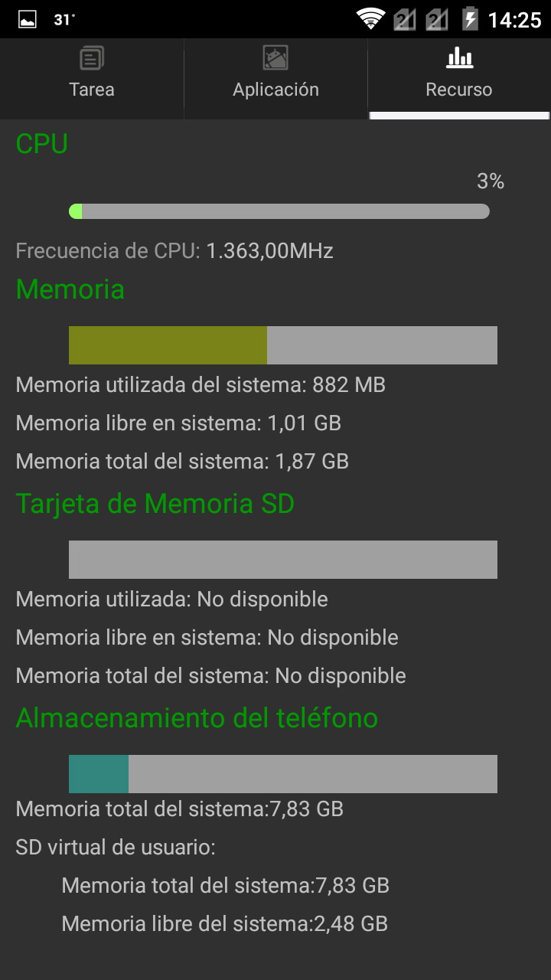551x980 pixels.
Task: Tap the Recurso bar chart icon
Action: 459,58
